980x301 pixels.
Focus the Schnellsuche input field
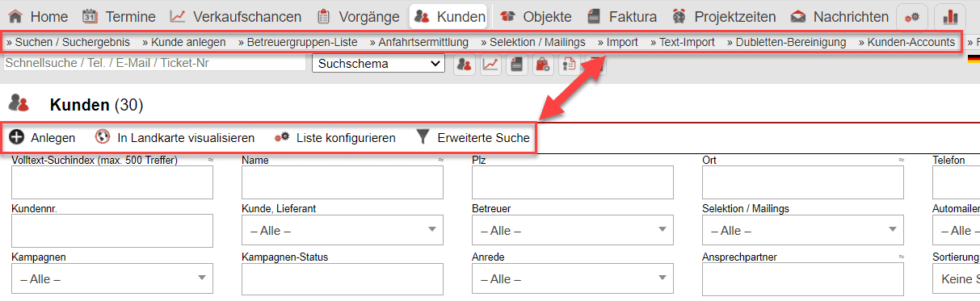pos(155,63)
